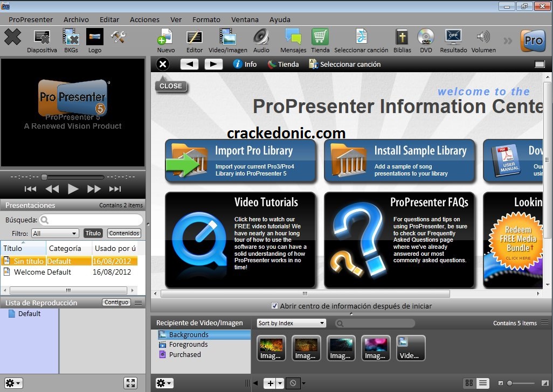This screenshot has width=553, height=392.
Task: Skip to previous track in preview
Action: (30, 189)
